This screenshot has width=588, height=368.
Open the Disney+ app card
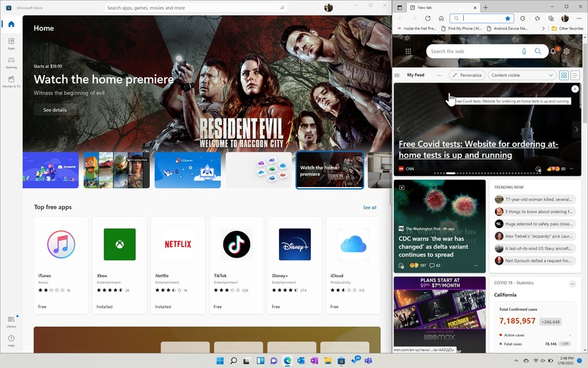295,265
